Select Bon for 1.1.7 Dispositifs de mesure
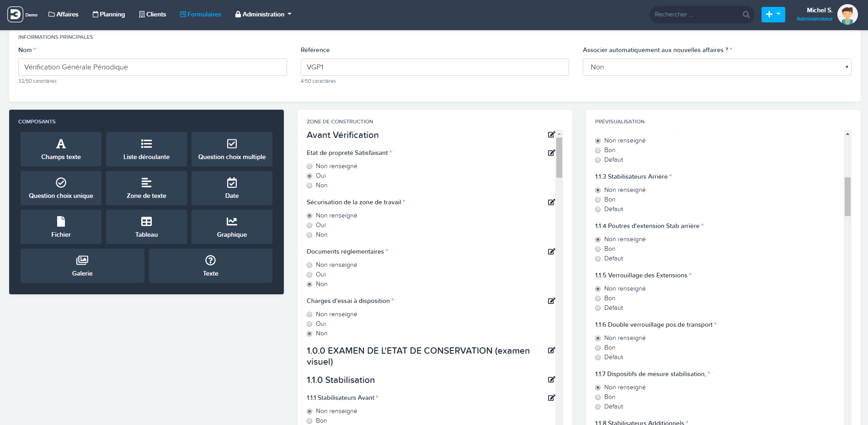Viewport: 868px width, 425px height. pyautogui.click(x=598, y=397)
